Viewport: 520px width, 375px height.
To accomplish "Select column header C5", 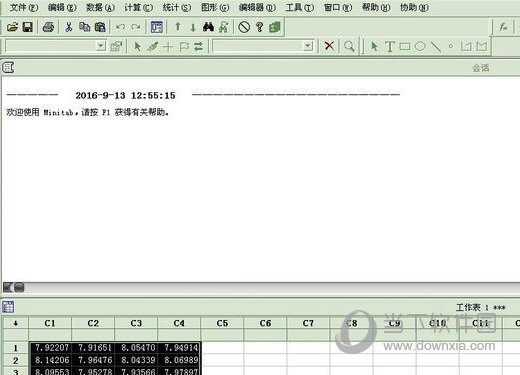I will click(x=222, y=323).
